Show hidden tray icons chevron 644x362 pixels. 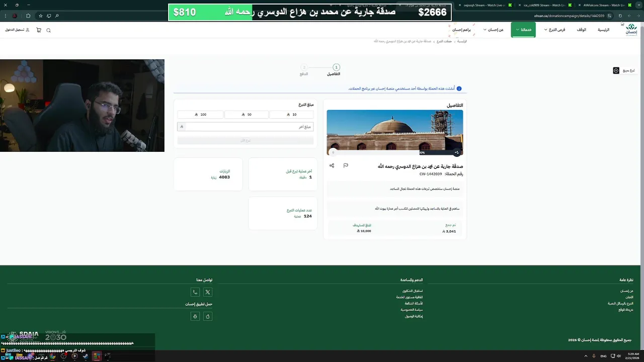[x=586, y=356]
